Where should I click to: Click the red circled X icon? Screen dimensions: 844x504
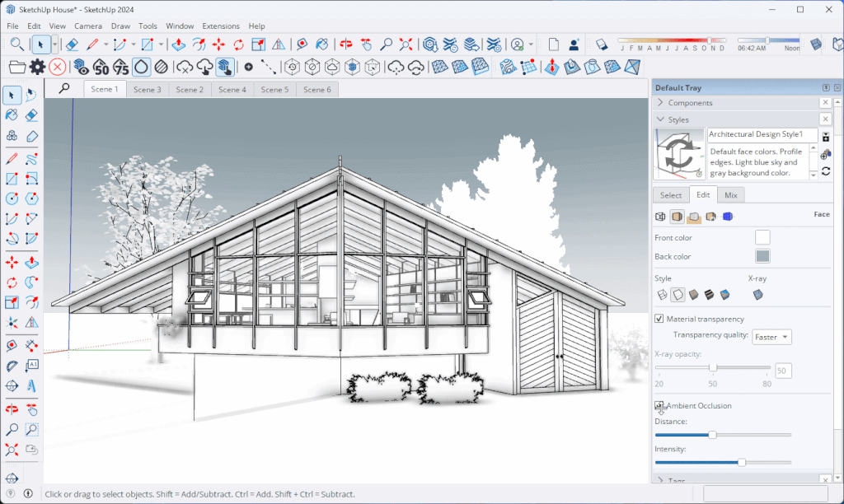pos(57,68)
